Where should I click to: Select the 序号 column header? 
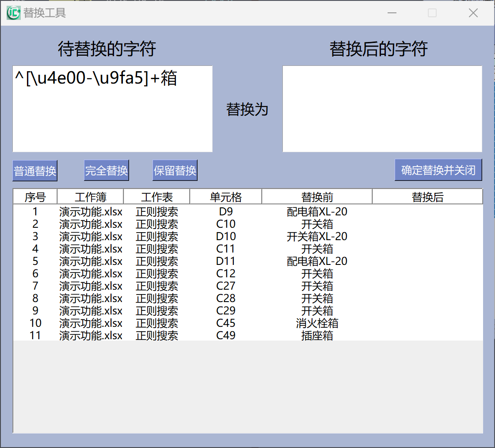point(35,196)
